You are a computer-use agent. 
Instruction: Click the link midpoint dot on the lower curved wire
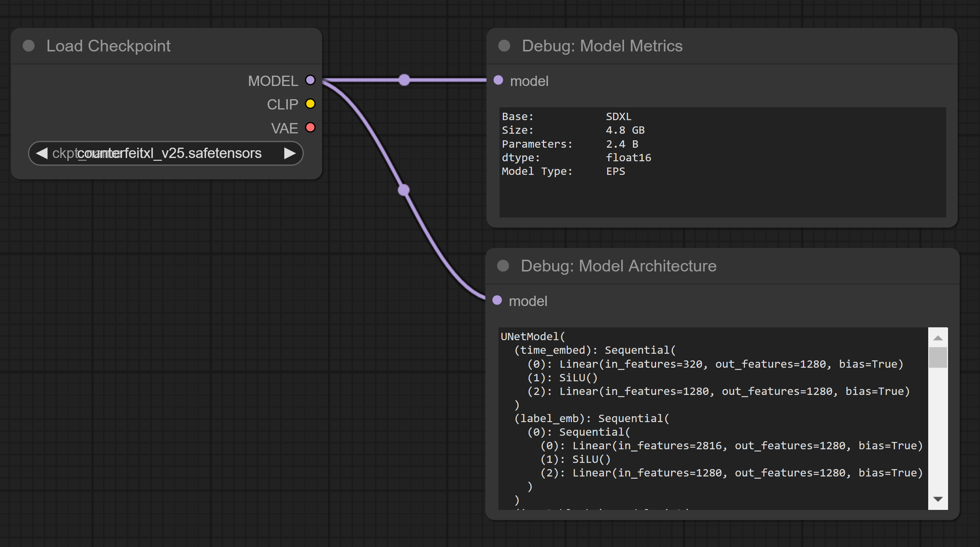click(403, 190)
